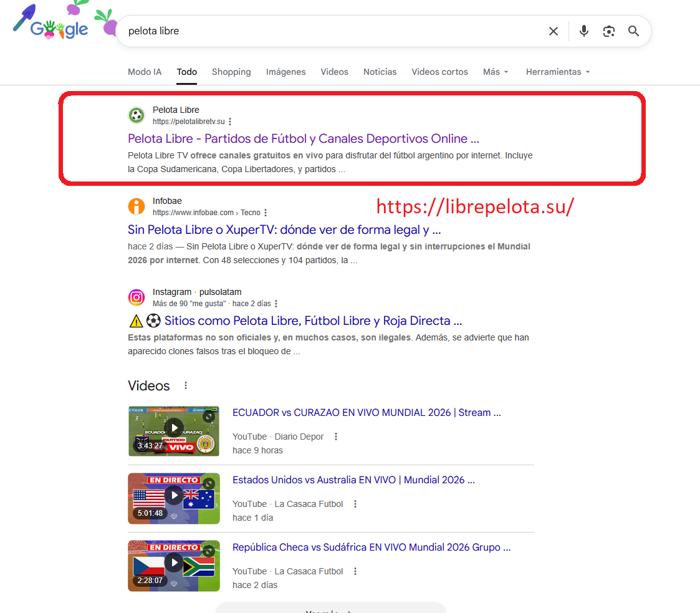Open 'ECUADOR vs CURAZAO EN VIVO' video link
The width and height of the screenshot is (700, 613).
click(367, 413)
